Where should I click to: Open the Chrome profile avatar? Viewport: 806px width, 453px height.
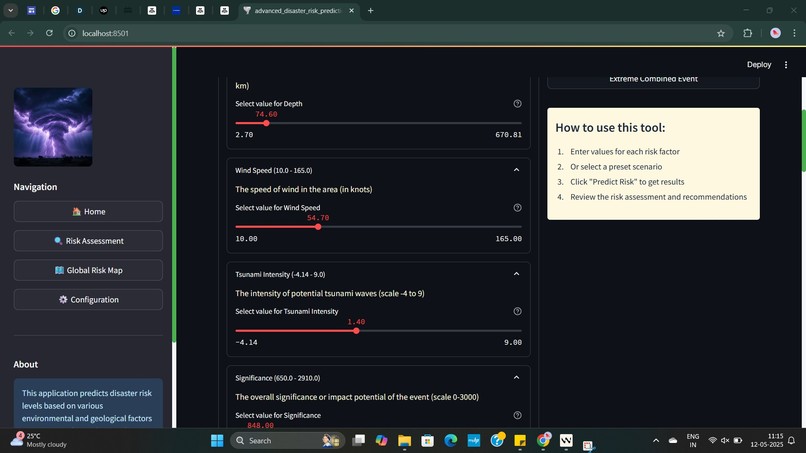pyautogui.click(x=775, y=33)
